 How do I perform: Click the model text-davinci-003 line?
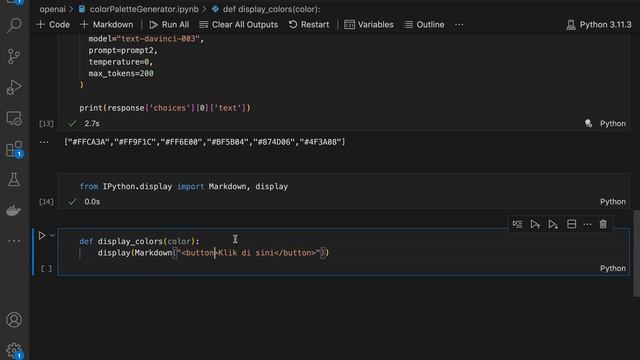tap(146, 39)
